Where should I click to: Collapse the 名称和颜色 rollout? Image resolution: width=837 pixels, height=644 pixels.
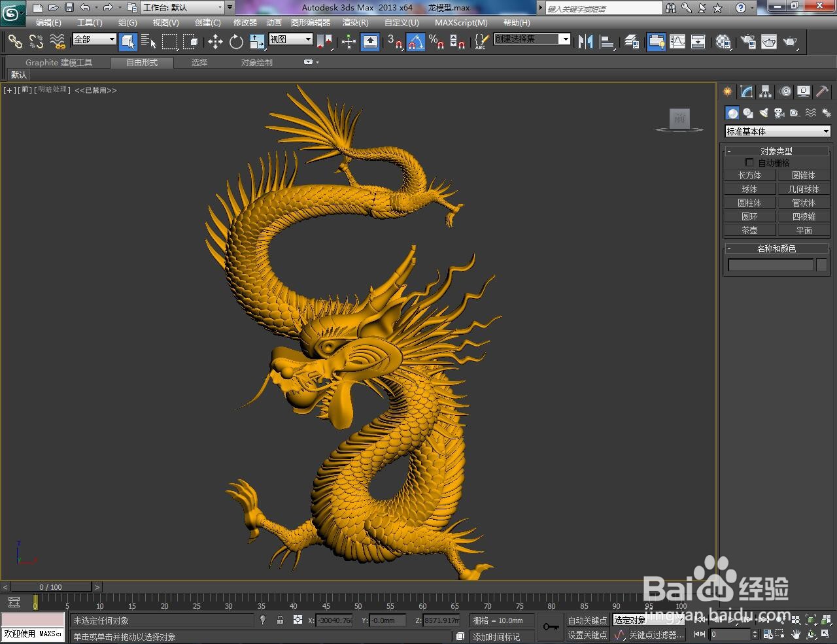tap(777, 248)
